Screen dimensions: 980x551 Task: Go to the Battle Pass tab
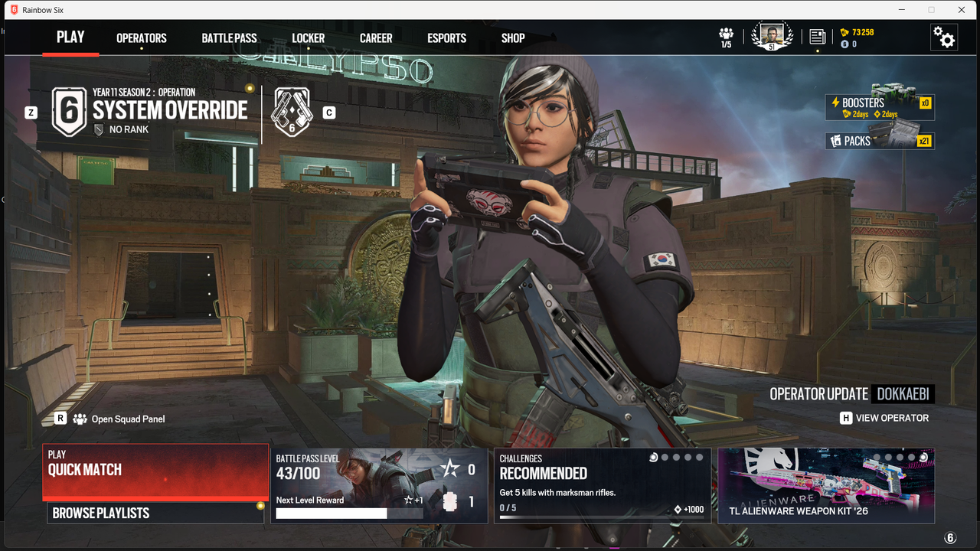tap(229, 38)
